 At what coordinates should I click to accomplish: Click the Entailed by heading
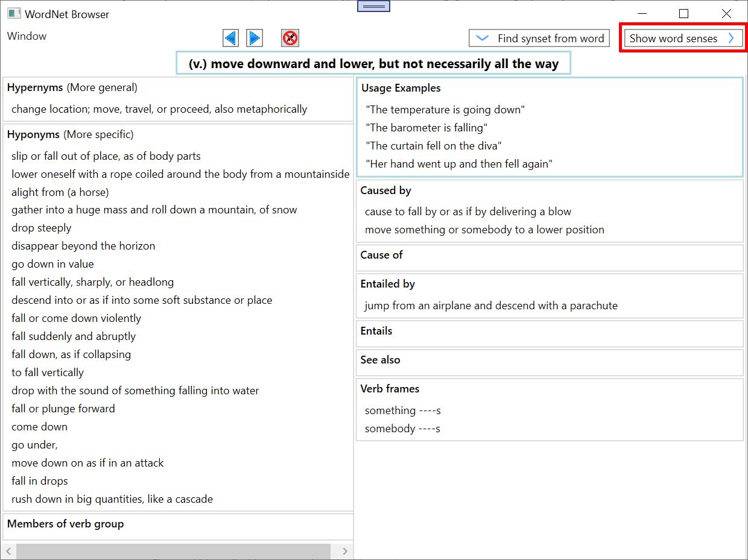(387, 284)
